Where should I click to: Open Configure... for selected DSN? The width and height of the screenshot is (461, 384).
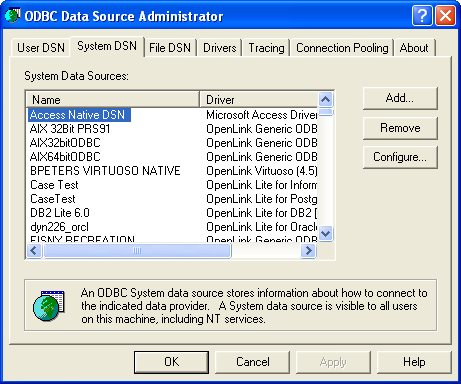[x=400, y=157]
